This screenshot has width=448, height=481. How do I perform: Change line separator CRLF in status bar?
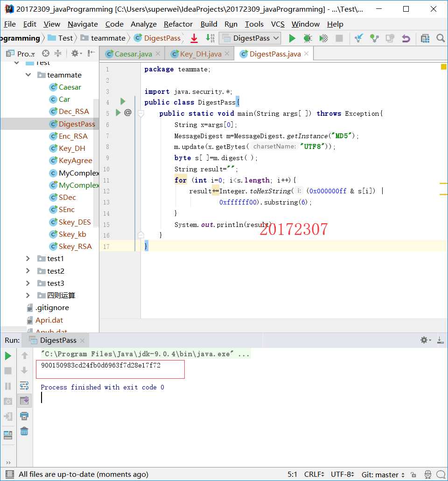(314, 474)
